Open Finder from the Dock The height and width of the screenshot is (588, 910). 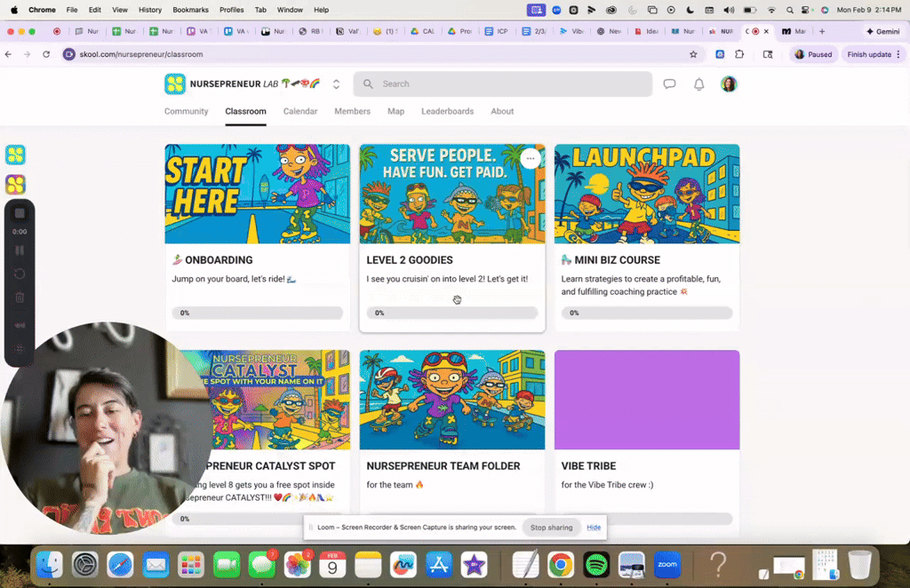tap(50, 564)
